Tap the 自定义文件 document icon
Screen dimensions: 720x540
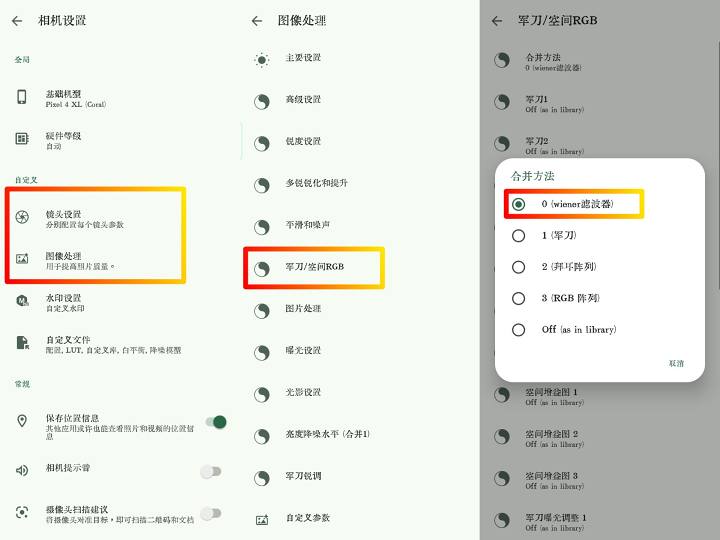[22, 343]
